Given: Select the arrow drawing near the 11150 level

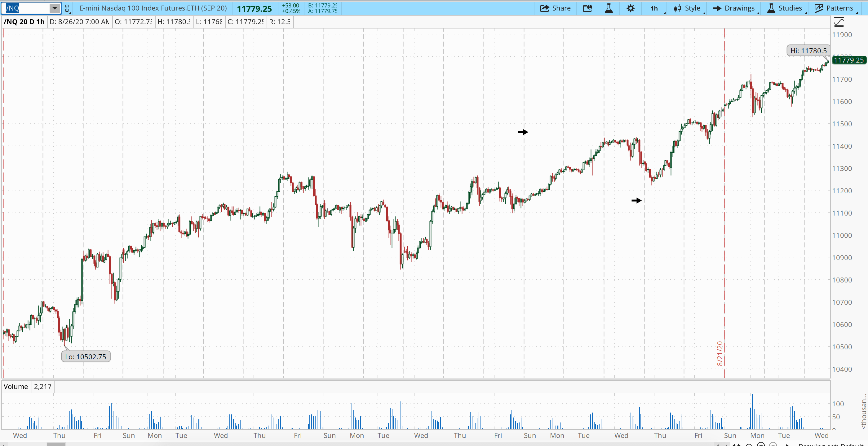Looking at the screenshot, I should pos(636,200).
